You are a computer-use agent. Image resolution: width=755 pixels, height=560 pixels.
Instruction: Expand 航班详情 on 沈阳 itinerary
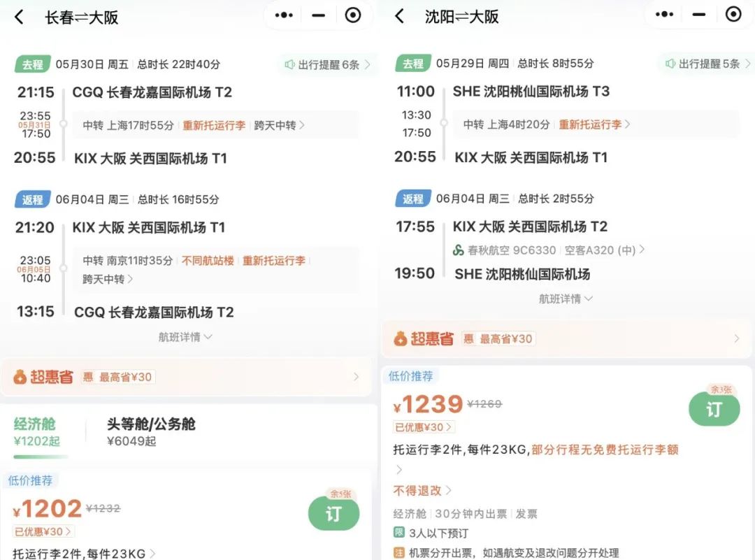(566, 299)
